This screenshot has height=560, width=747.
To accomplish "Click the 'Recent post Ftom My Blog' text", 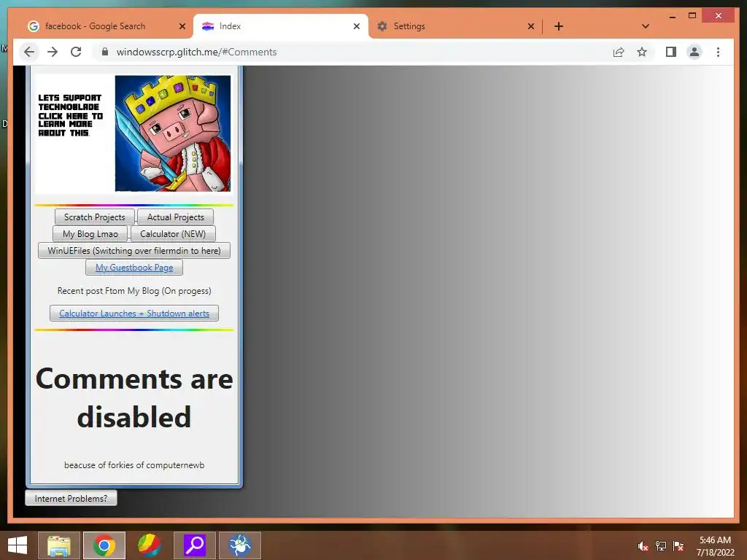I will pyautogui.click(x=134, y=291).
